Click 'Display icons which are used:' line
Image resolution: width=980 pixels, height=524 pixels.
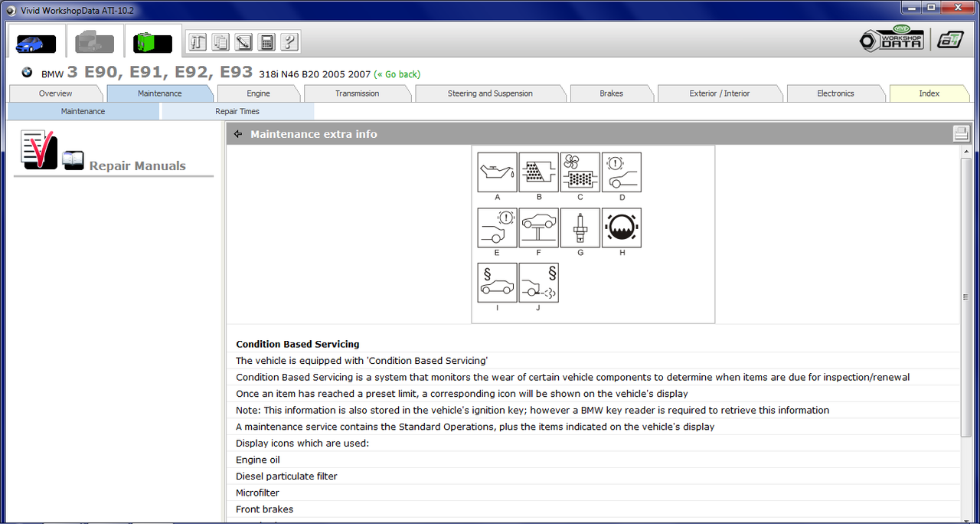[302, 444]
